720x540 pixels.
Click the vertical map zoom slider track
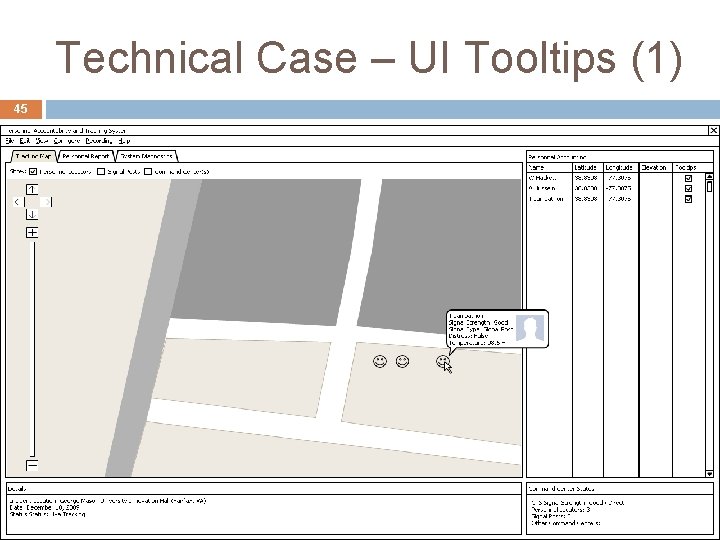tap(32, 349)
